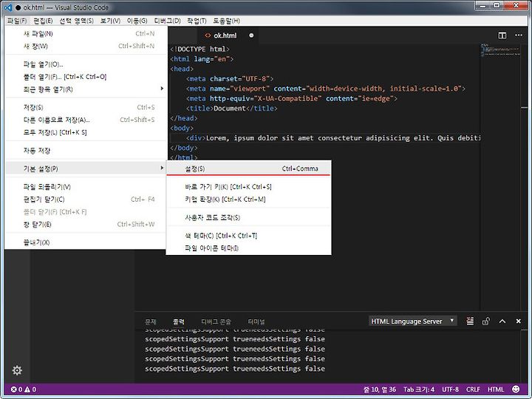Viewport: 532px width, 399px height.
Task: Close the output panel
Action: tap(518, 321)
